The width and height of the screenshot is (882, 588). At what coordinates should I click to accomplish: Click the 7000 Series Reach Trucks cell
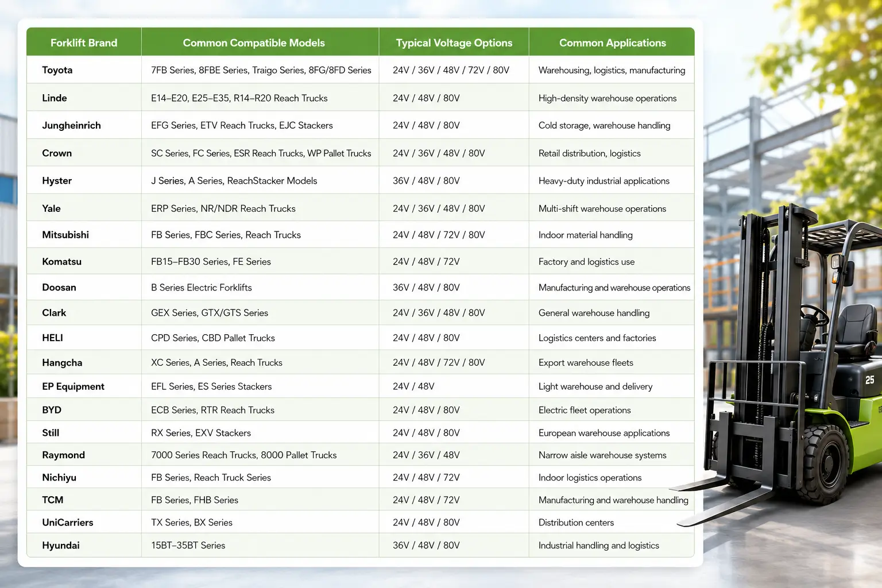pyautogui.click(x=260, y=455)
